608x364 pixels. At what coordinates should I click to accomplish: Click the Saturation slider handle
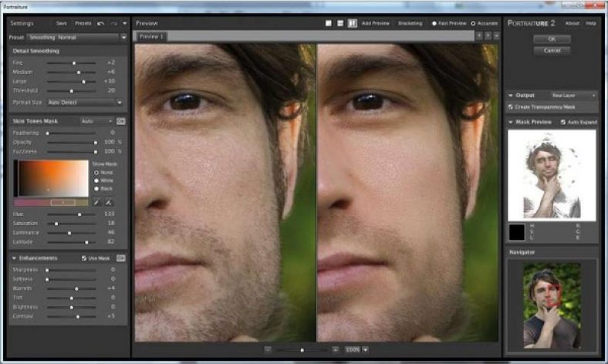click(x=56, y=224)
